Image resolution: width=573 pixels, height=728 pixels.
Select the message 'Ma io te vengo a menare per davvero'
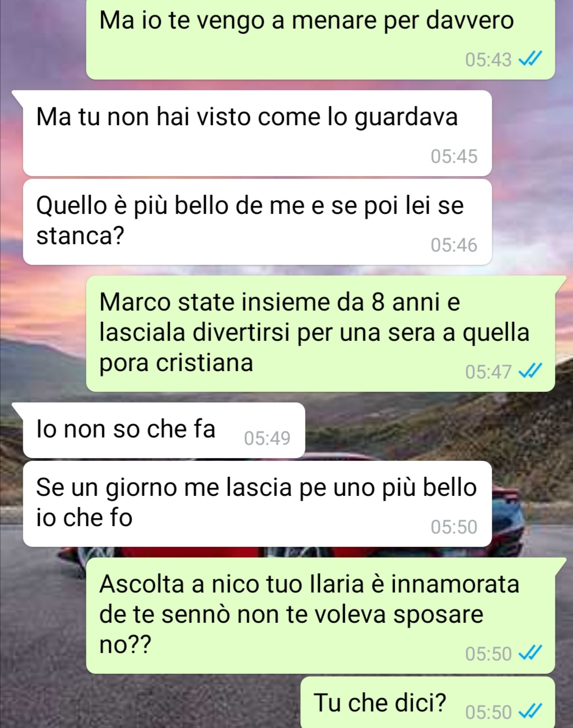pyautogui.click(x=320, y=39)
